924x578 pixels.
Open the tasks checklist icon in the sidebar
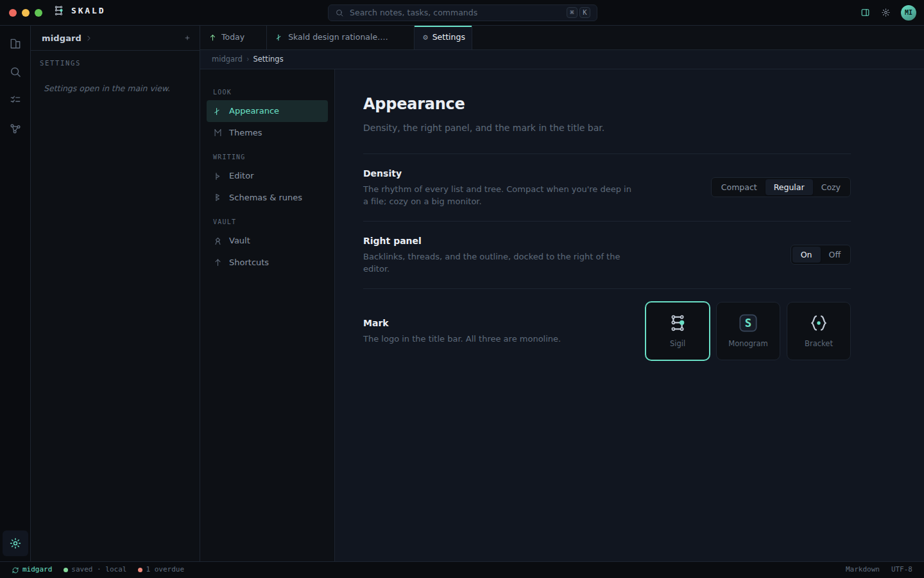15,100
